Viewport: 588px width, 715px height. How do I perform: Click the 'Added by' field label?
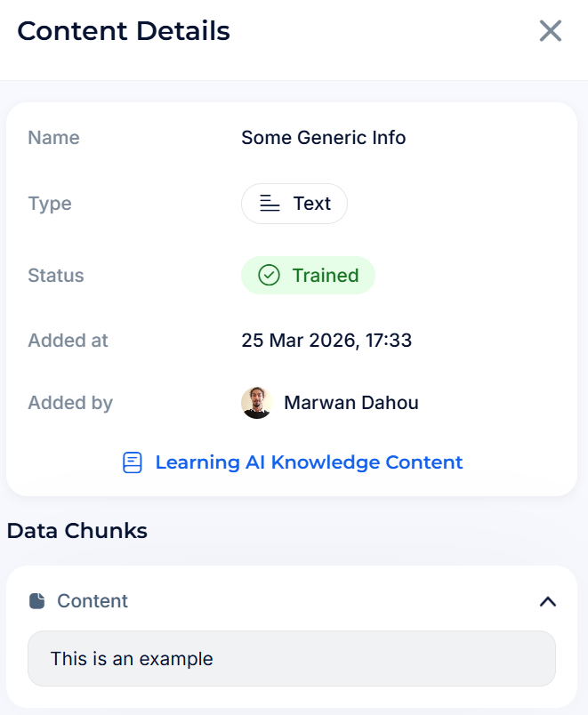[x=70, y=403]
